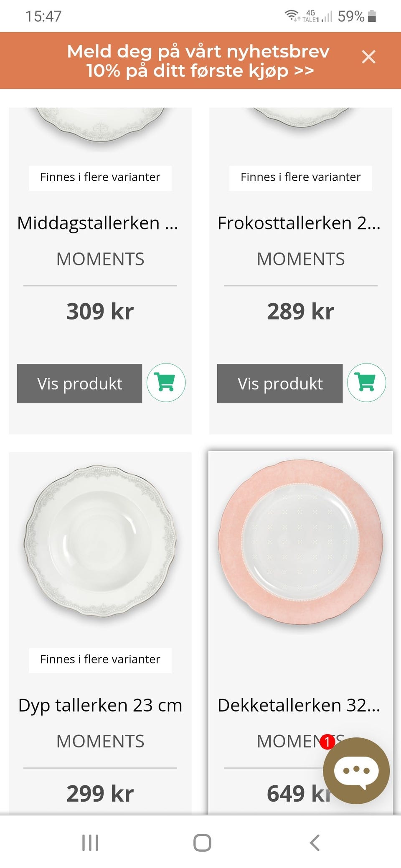Click Vis produkt for Middagstallerken

(79, 384)
